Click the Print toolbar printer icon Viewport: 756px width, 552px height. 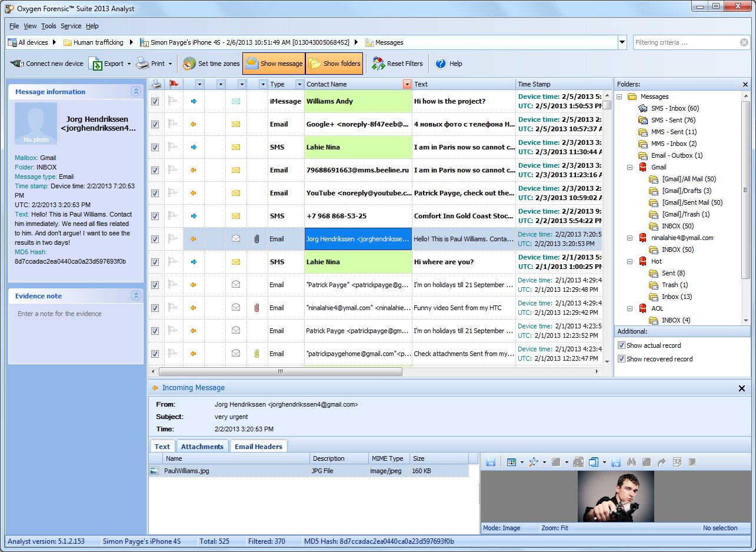pos(142,64)
